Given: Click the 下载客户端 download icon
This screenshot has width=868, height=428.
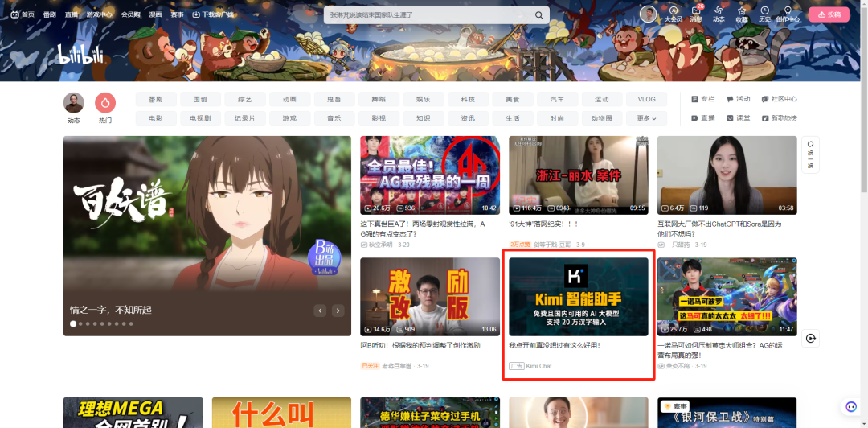Looking at the screenshot, I should (196, 14).
